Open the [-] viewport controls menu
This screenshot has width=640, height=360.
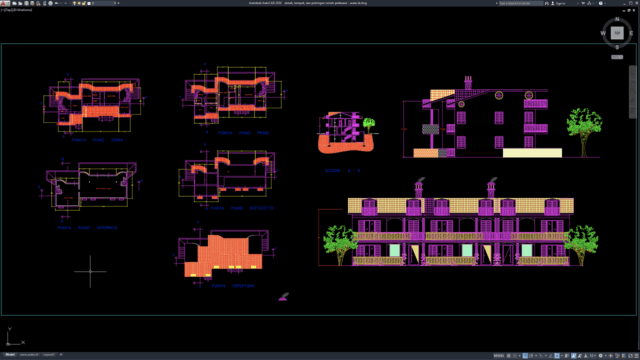[x=2, y=10]
